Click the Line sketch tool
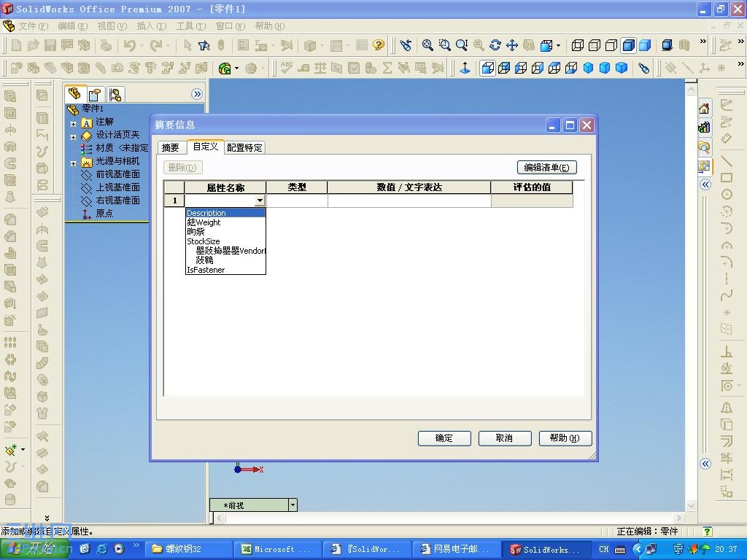The width and height of the screenshot is (747, 560). [x=727, y=161]
